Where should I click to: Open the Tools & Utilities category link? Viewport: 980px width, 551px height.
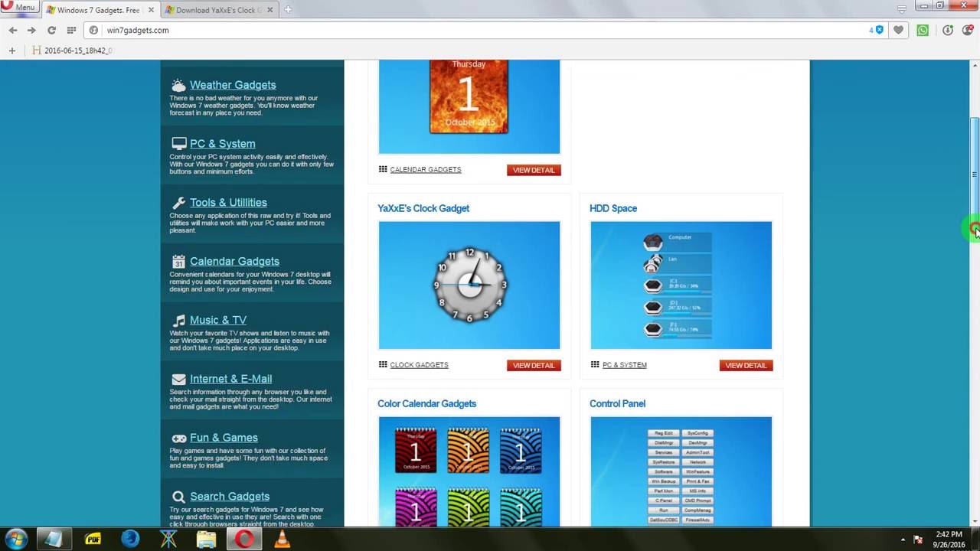(x=228, y=203)
